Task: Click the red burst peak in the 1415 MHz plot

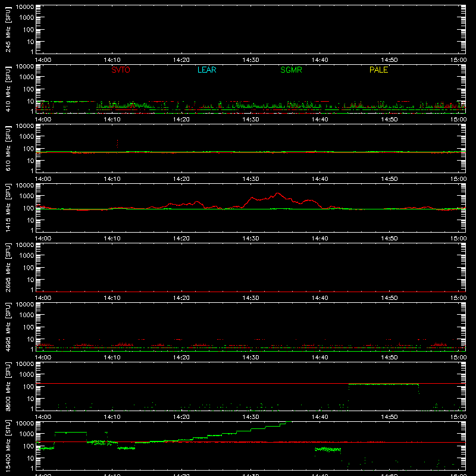Action: click(x=277, y=193)
